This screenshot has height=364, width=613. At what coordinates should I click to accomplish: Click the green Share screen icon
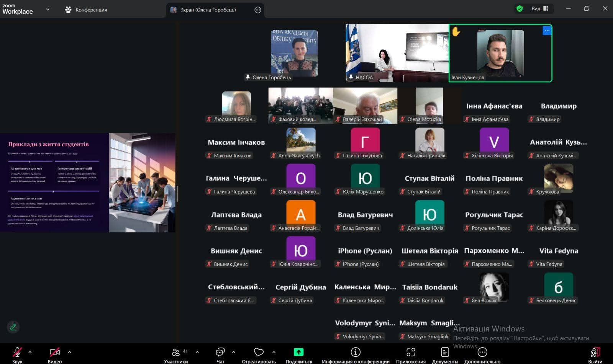[x=298, y=352]
